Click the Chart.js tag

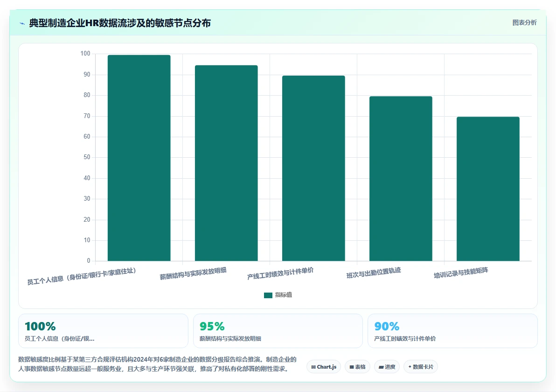click(324, 367)
